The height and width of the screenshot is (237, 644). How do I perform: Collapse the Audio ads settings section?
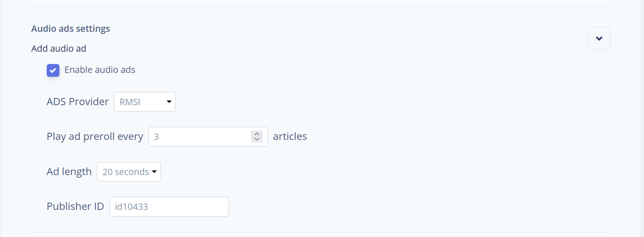click(x=599, y=39)
